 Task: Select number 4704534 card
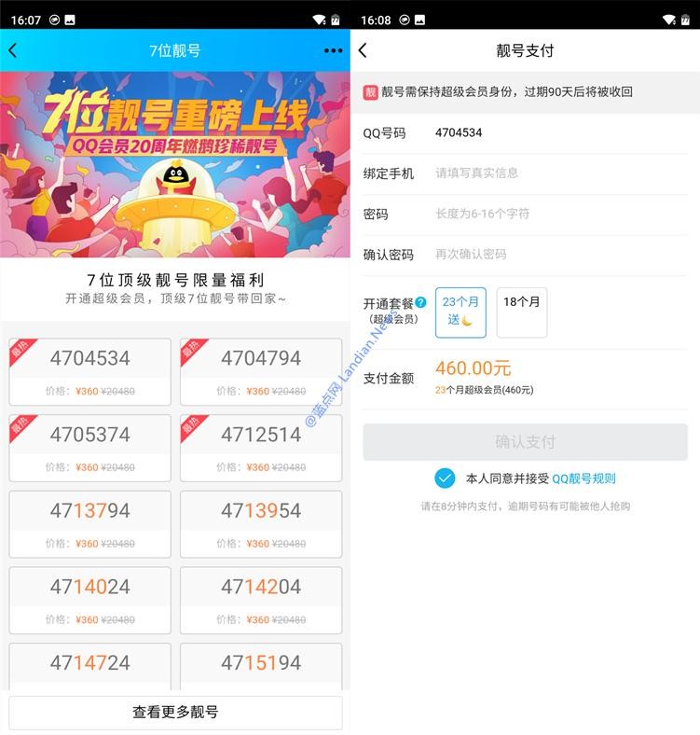pos(90,372)
